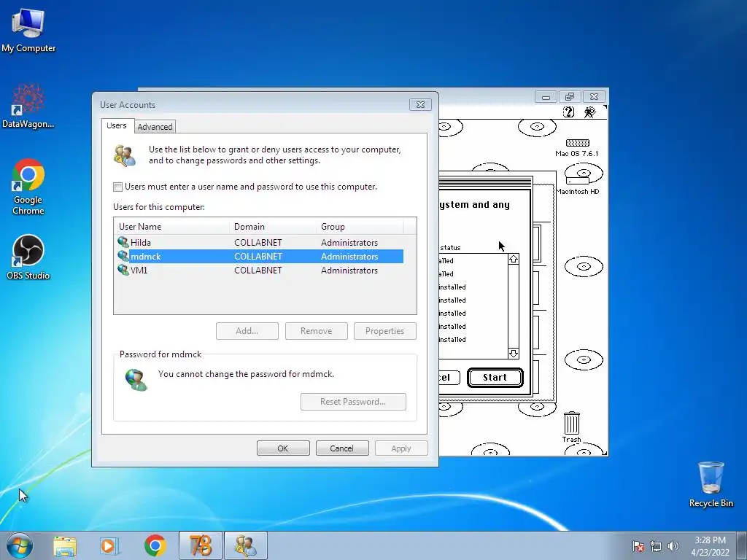747x560 pixels.
Task: Select the Macintosh HD icon
Action: pyautogui.click(x=578, y=179)
